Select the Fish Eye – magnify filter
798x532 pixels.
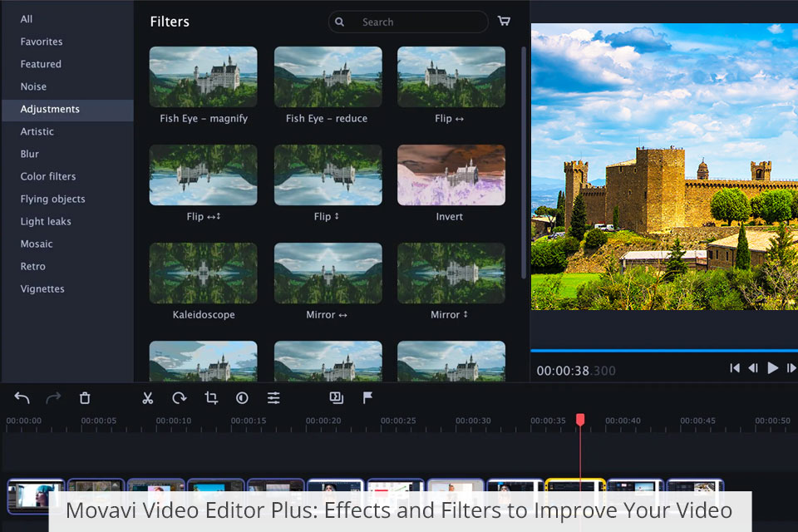point(203,76)
